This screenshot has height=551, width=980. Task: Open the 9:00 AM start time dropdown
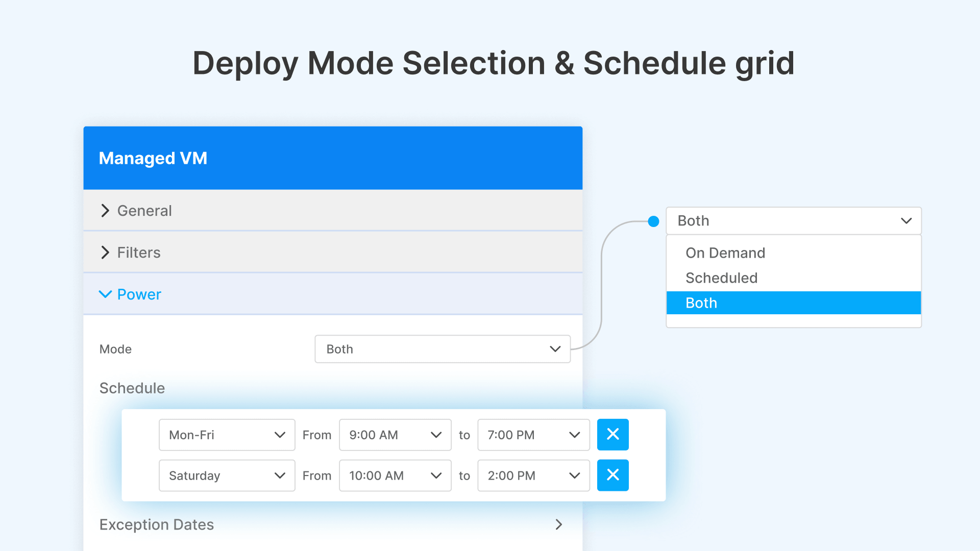(395, 435)
